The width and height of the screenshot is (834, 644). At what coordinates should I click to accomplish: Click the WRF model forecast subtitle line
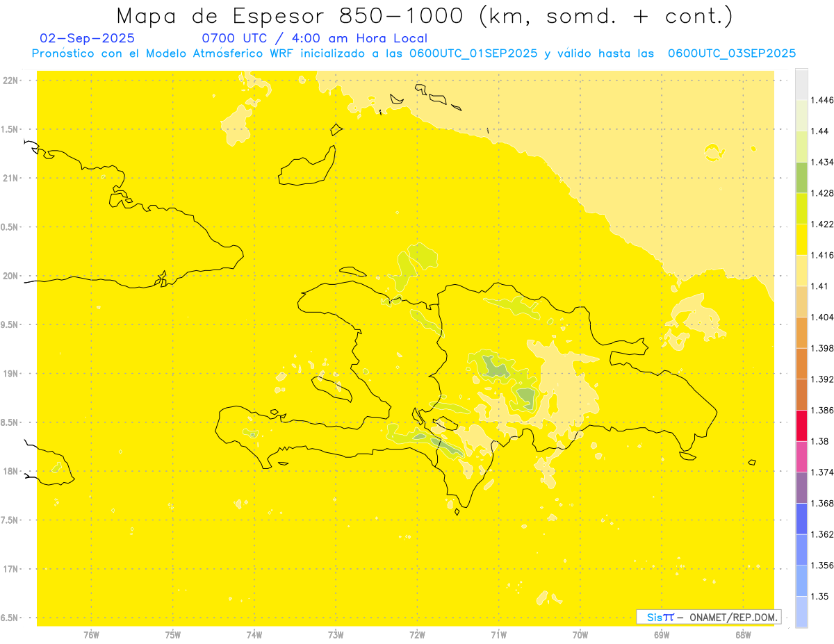(414, 53)
